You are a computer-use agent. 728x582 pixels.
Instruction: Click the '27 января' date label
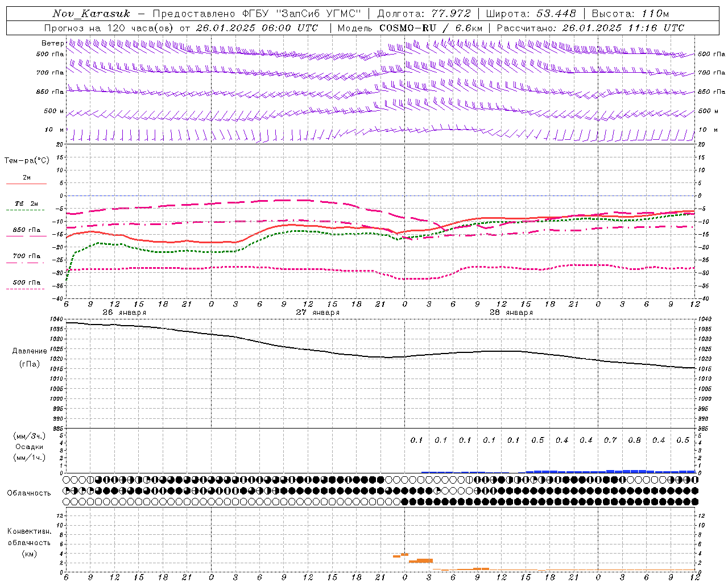(x=317, y=313)
